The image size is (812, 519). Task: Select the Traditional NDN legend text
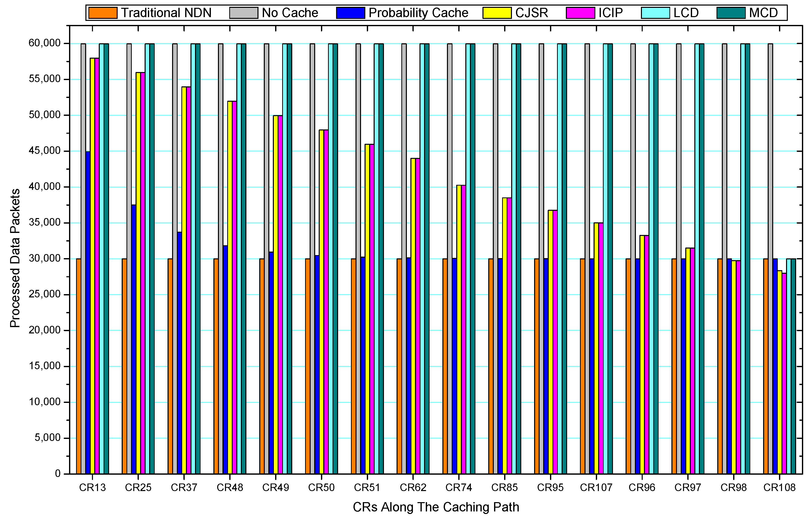coord(166,13)
